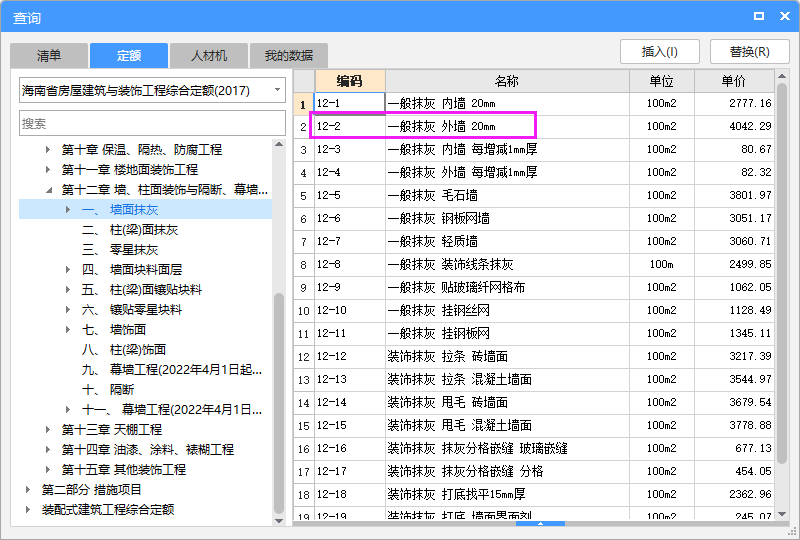The width and height of the screenshot is (800, 540).
Task: Click the 搜索 search input field
Action: click(x=152, y=123)
